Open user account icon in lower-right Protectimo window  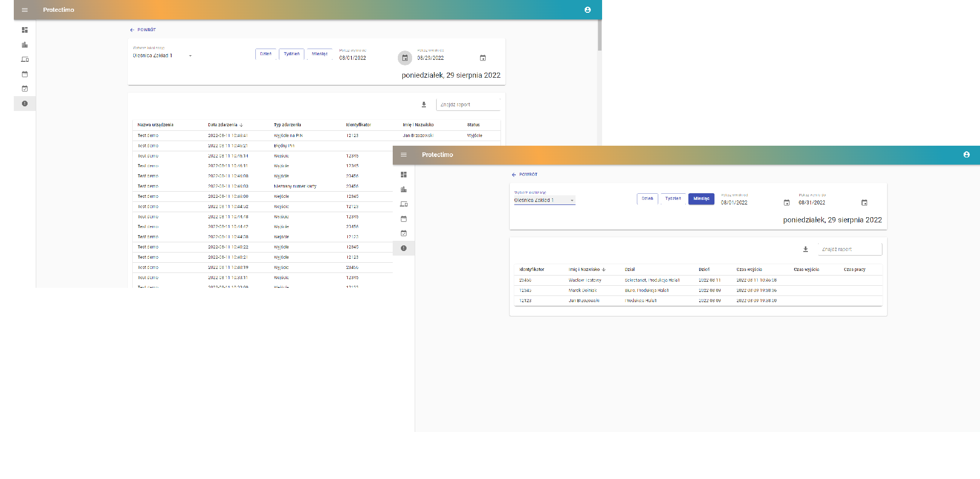966,154
